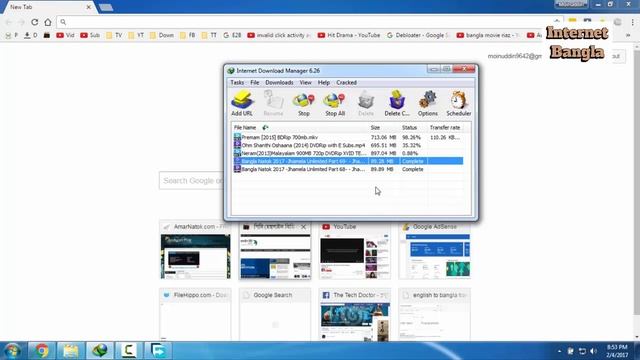This screenshot has width=640, height=360.
Task: Open the Google AdSense thumbnail tile
Action: [x=434, y=250]
